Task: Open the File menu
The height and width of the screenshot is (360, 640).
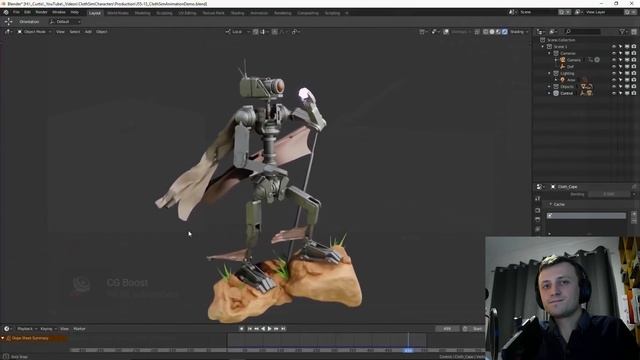Action: point(16,12)
